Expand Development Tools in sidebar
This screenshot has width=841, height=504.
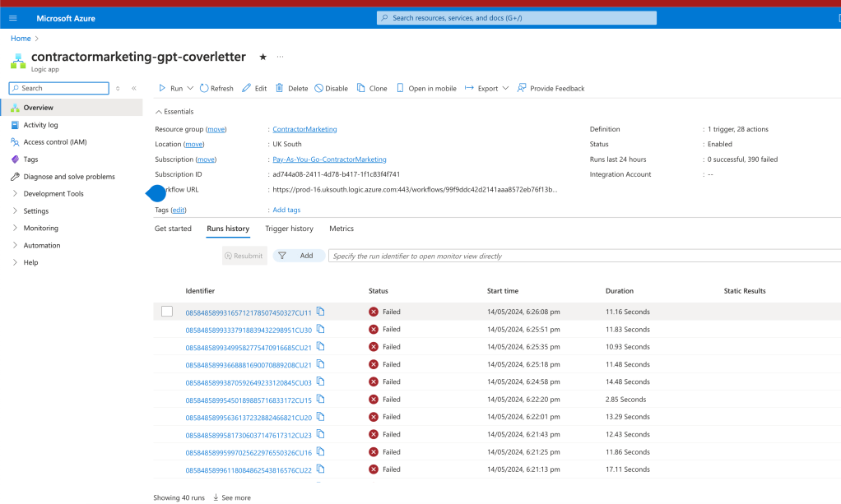tap(15, 193)
